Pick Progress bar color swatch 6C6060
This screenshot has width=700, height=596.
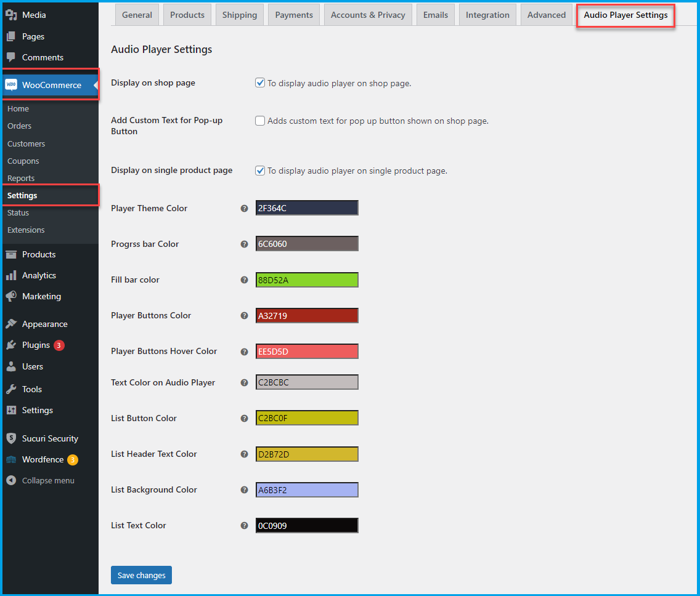pos(307,244)
